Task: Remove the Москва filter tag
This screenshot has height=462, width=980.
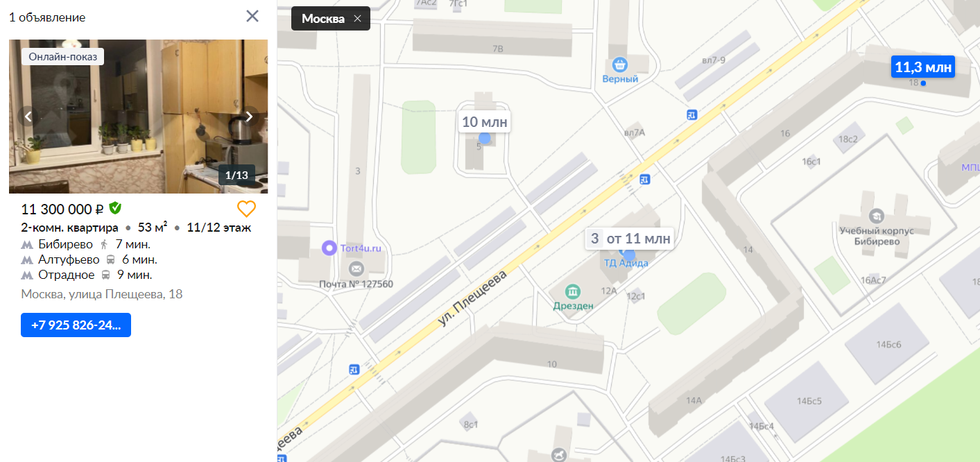Action: 357,19
